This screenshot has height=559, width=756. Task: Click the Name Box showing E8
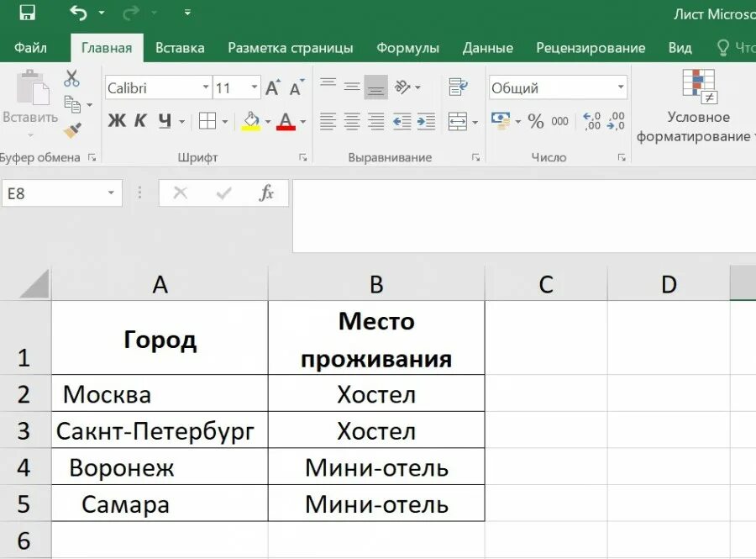[62, 193]
